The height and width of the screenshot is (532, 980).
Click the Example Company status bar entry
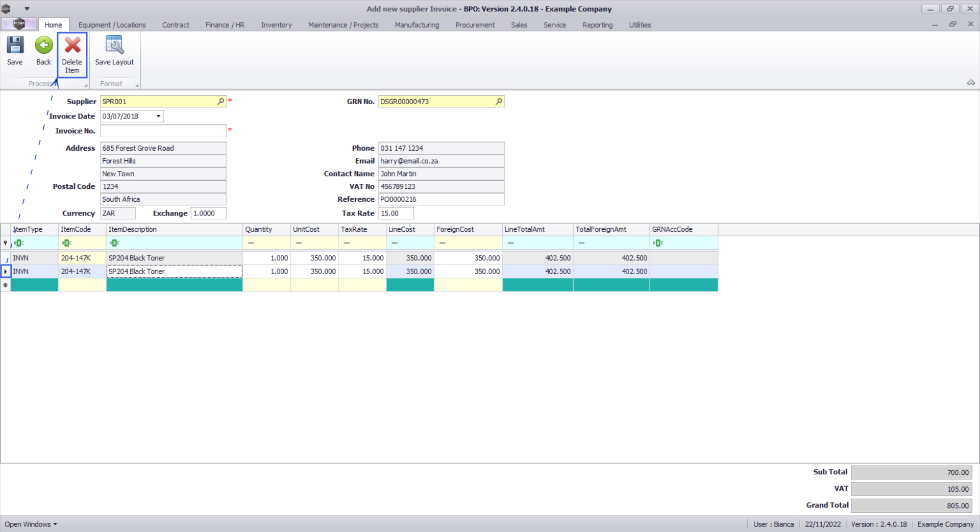pos(946,524)
